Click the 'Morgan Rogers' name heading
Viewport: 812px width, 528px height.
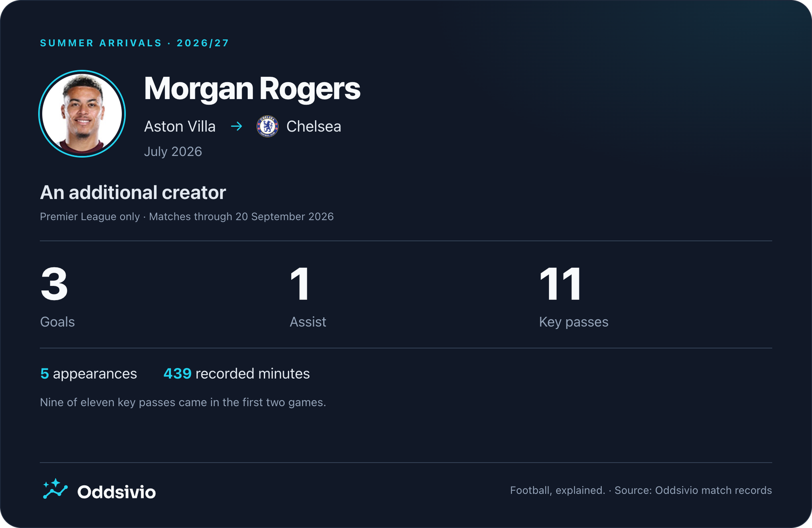pos(252,89)
